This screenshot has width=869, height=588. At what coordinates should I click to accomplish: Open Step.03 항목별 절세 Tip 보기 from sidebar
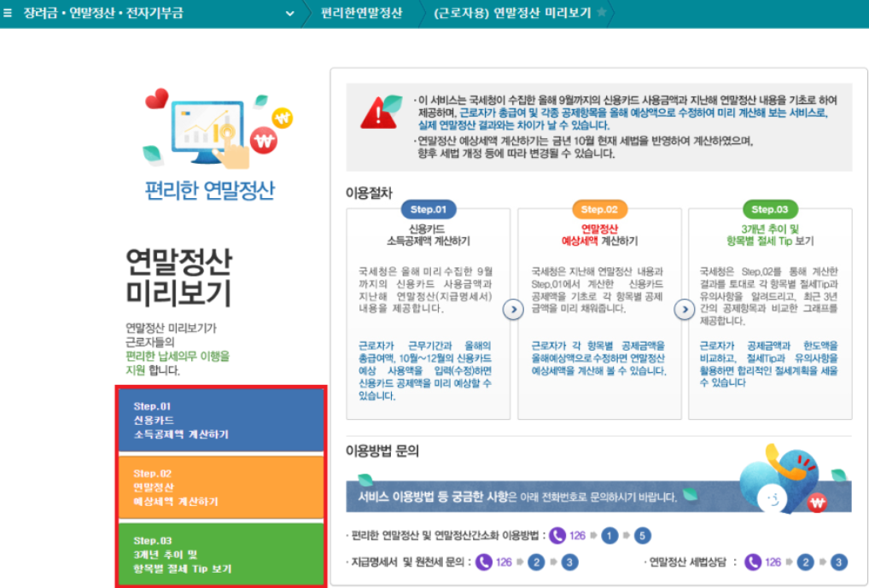[x=221, y=553]
